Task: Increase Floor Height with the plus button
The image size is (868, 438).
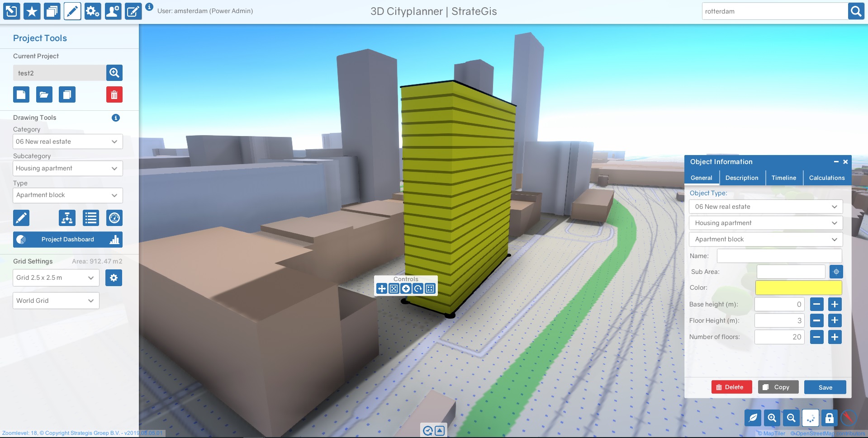Action: click(835, 320)
